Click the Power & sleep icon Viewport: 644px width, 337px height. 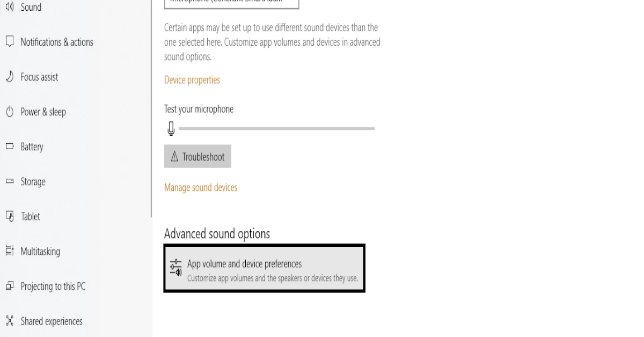[x=9, y=112]
